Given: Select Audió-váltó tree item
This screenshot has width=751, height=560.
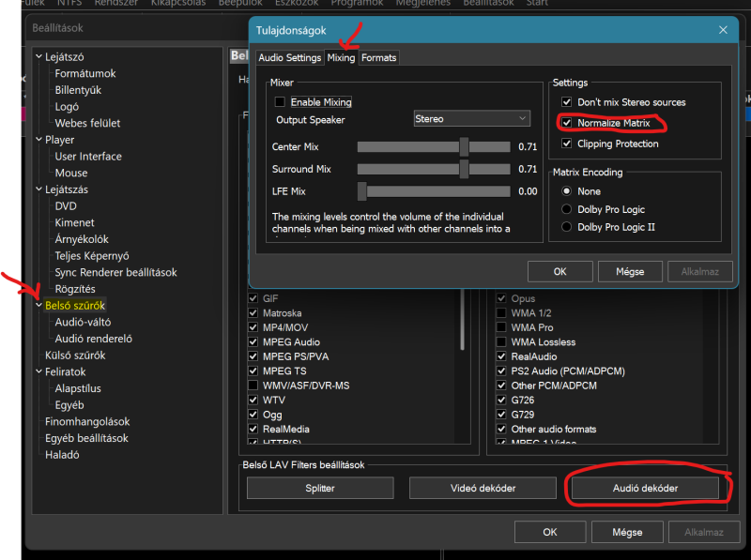Looking at the screenshot, I should tap(83, 322).
